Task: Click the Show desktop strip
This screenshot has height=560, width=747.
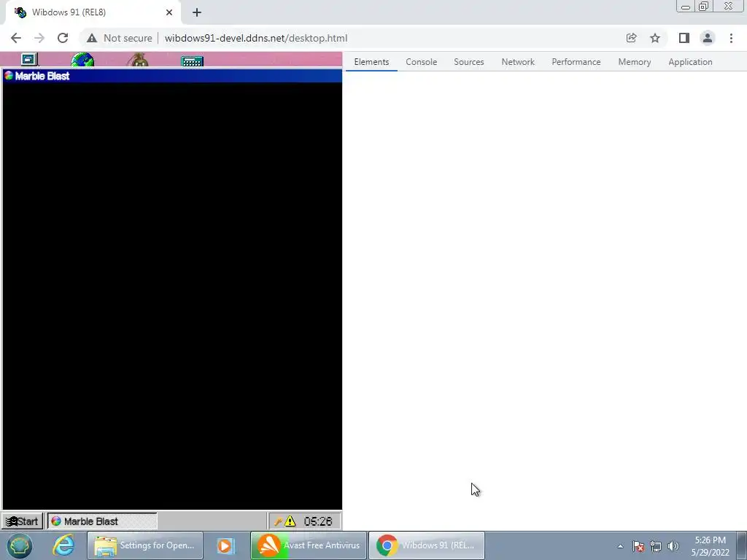Action: pyautogui.click(x=742, y=545)
